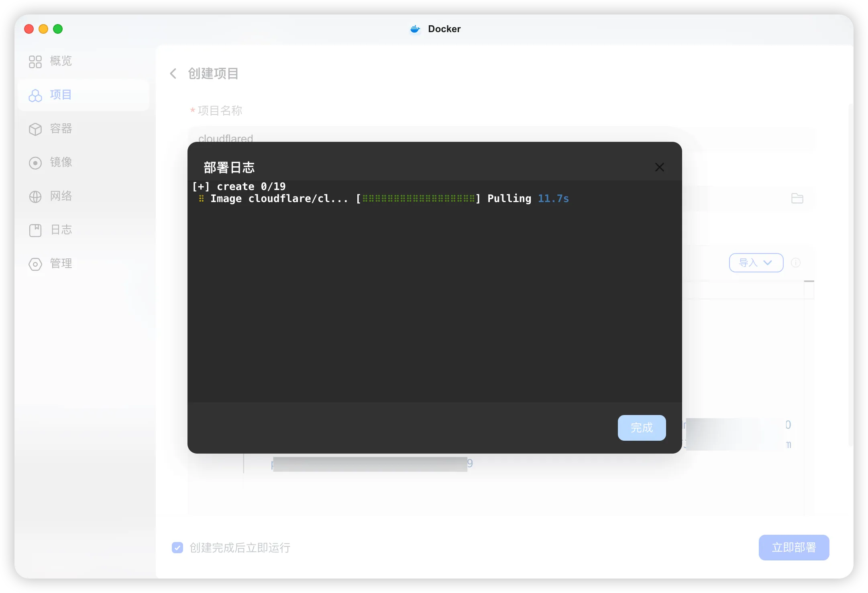Click the "Image cloudflare/cl..." log text

[x=279, y=198]
